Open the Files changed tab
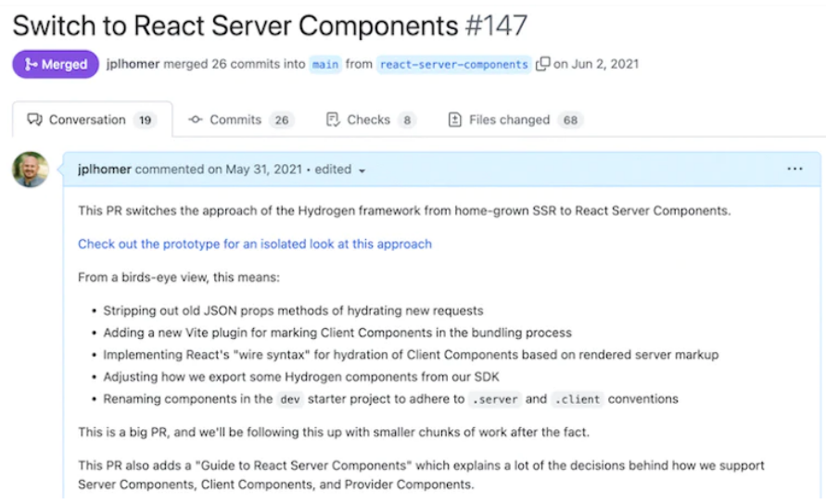 click(x=515, y=120)
